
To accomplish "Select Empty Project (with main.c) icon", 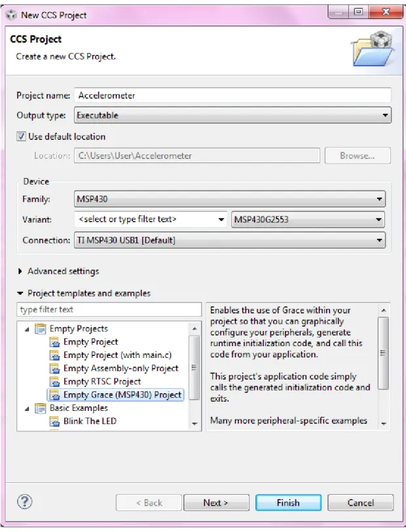I will tap(54, 355).
